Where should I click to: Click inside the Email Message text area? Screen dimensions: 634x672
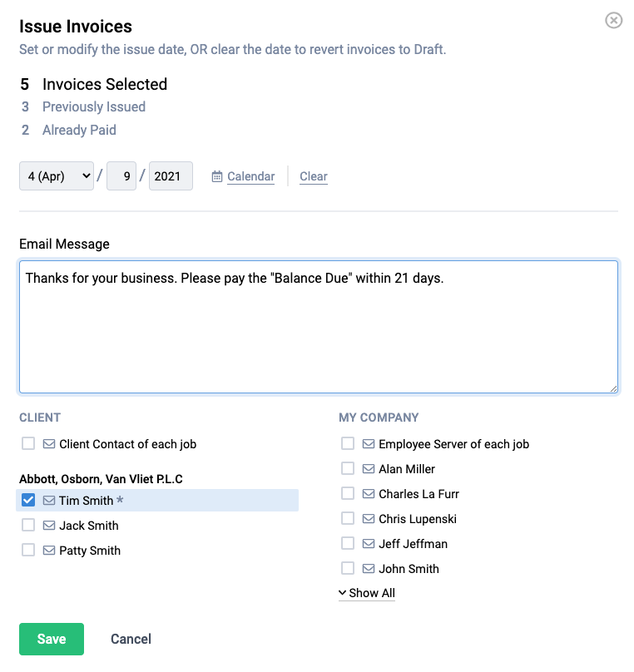click(x=319, y=324)
